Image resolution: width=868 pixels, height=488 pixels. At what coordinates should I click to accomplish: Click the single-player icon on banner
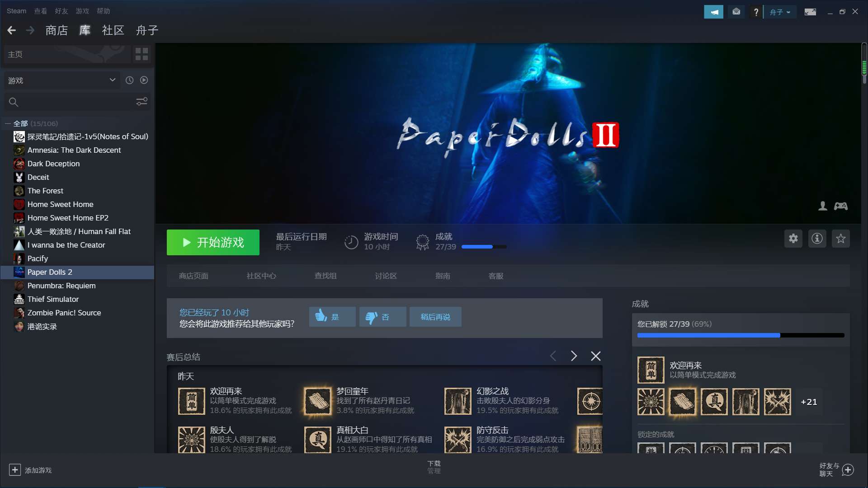coord(823,206)
